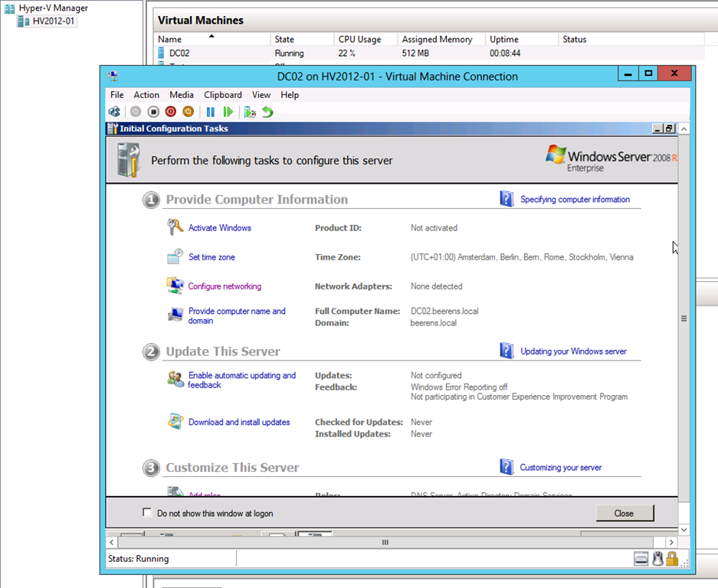Viewport: 718px width, 588px height.
Task: Open the Action menu
Action: 146,95
